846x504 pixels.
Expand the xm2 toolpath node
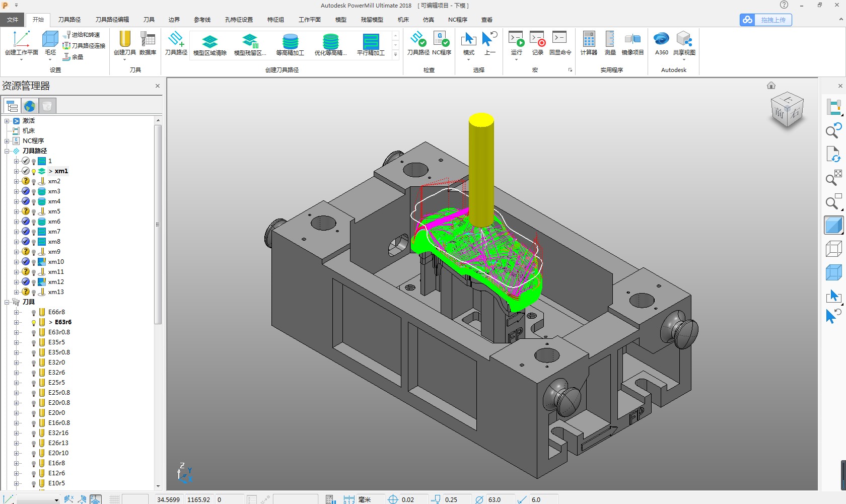coord(16,181)
